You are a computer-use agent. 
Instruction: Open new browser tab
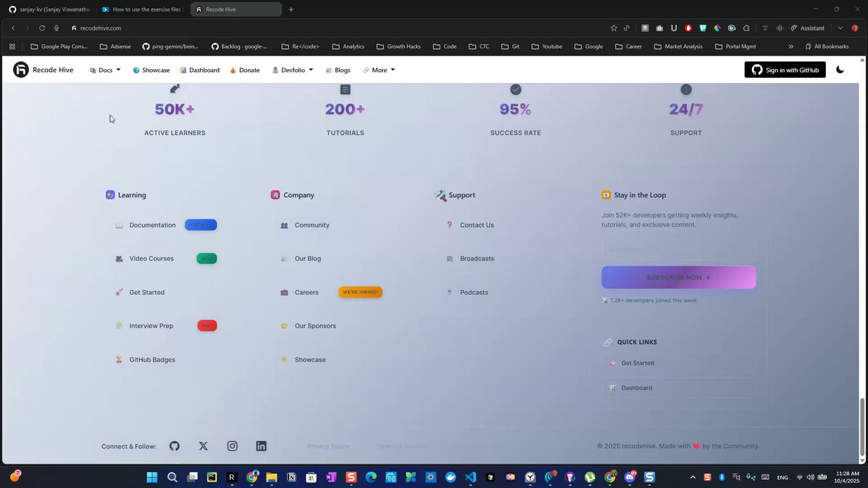(x=291, y=9)
